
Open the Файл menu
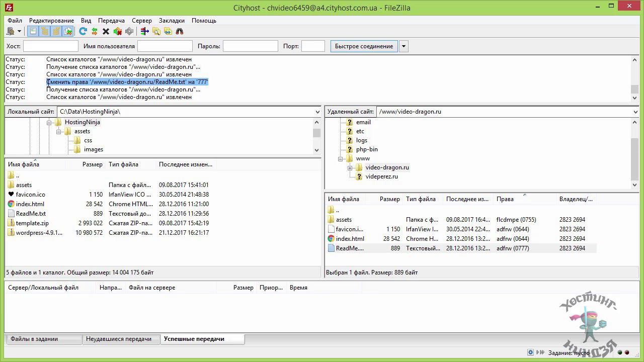click(15, 21)
